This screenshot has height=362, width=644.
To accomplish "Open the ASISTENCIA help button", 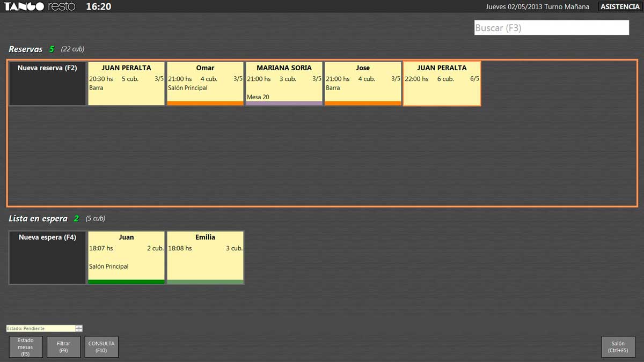I will [x=619, y=7].
